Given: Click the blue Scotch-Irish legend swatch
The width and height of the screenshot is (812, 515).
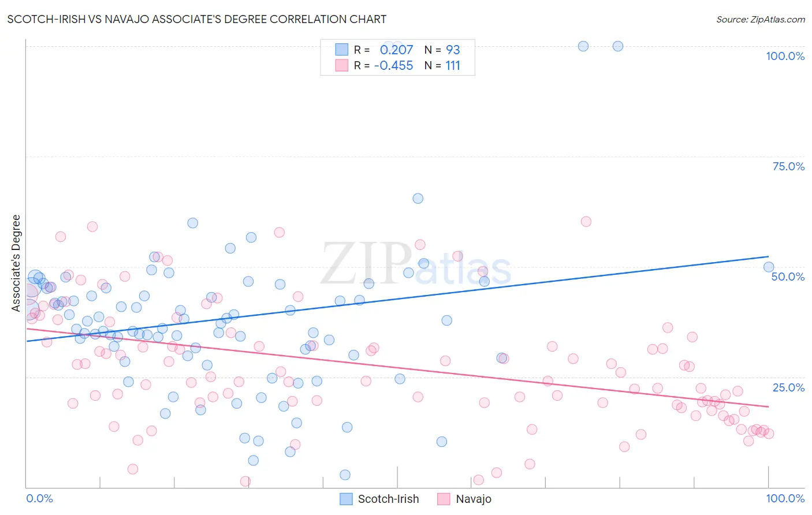Looking at the screenshot, I should coord(346,499).
